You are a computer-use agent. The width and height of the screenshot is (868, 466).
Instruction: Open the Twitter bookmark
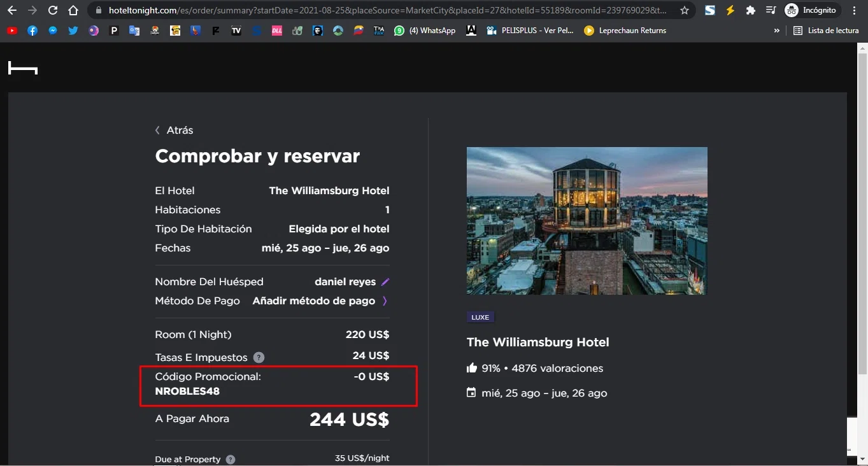(x=73, y=31)
